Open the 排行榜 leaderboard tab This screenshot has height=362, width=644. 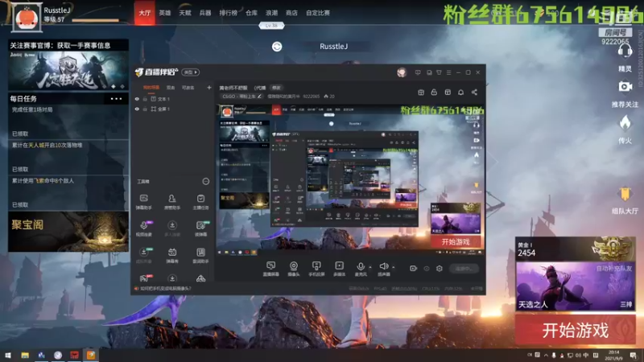click(229, 13)
